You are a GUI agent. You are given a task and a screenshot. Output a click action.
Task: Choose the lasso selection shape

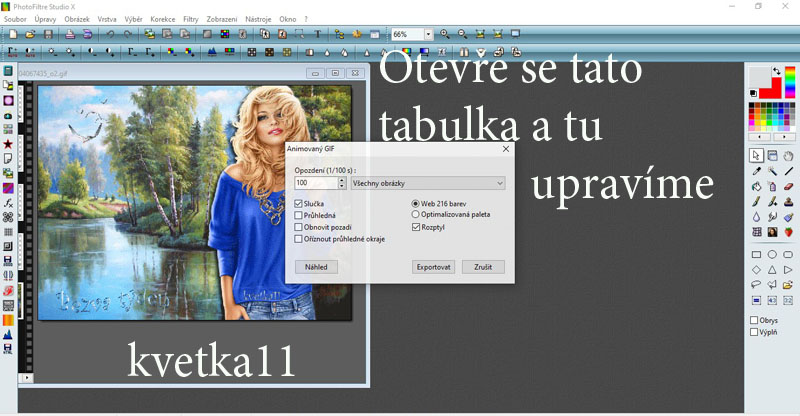point(756,285)
